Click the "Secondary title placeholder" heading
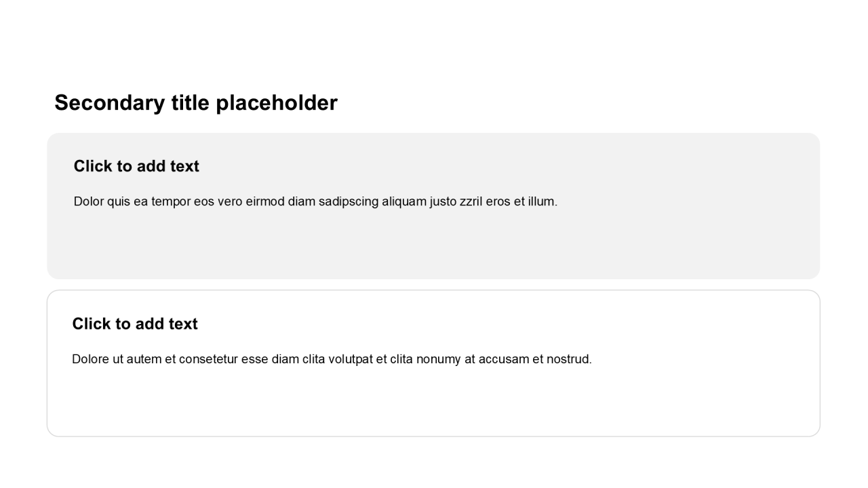 (x=195, y=103)
